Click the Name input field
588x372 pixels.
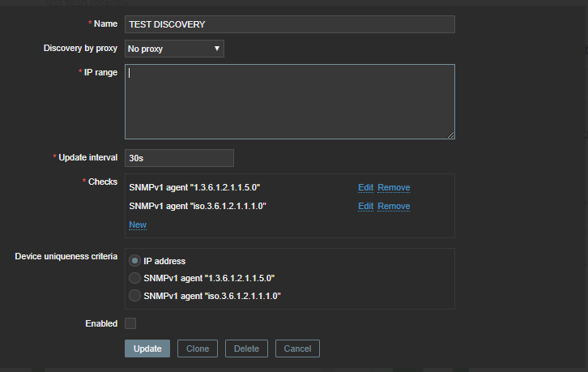point(289,24)
